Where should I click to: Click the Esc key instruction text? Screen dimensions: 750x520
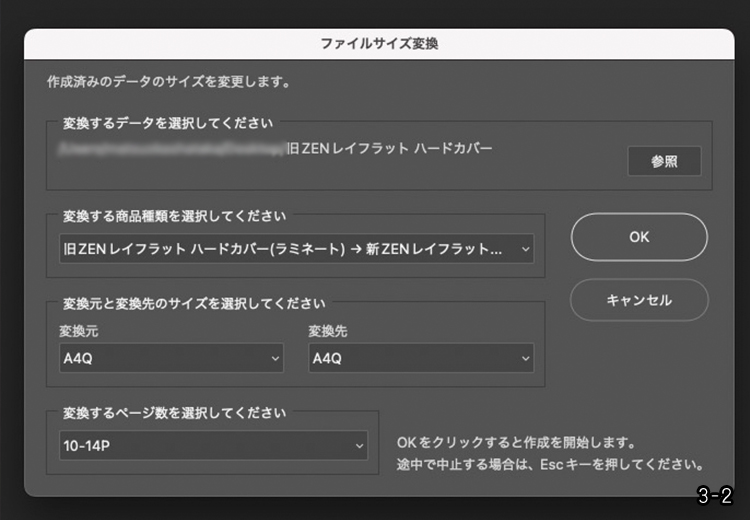click(x=550, y=465)
